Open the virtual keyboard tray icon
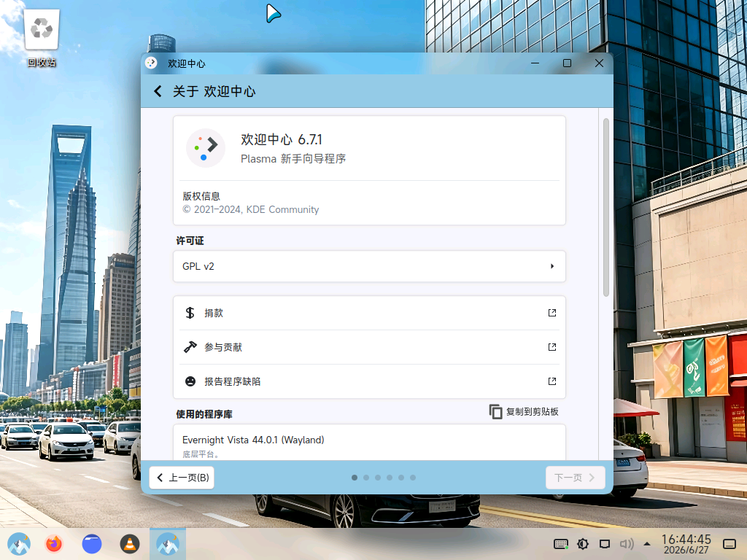The height and width of the screenshot is (560, 747). click(561, 544)
